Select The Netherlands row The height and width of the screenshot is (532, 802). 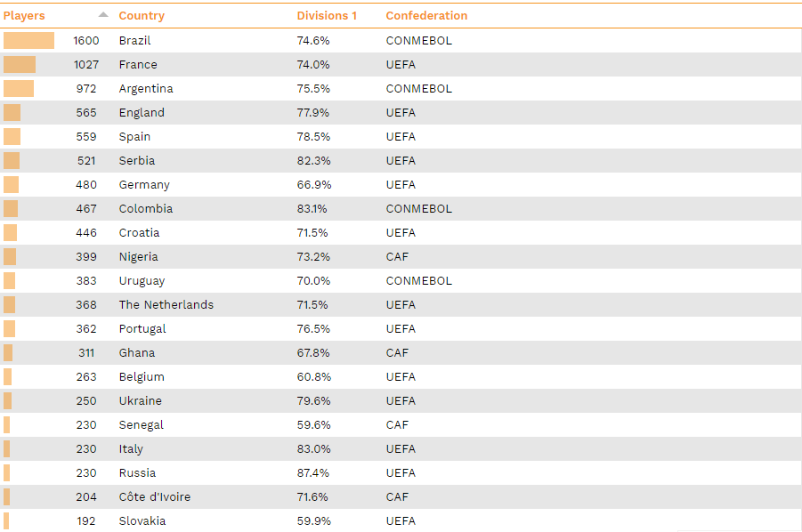tap(401, 304)
